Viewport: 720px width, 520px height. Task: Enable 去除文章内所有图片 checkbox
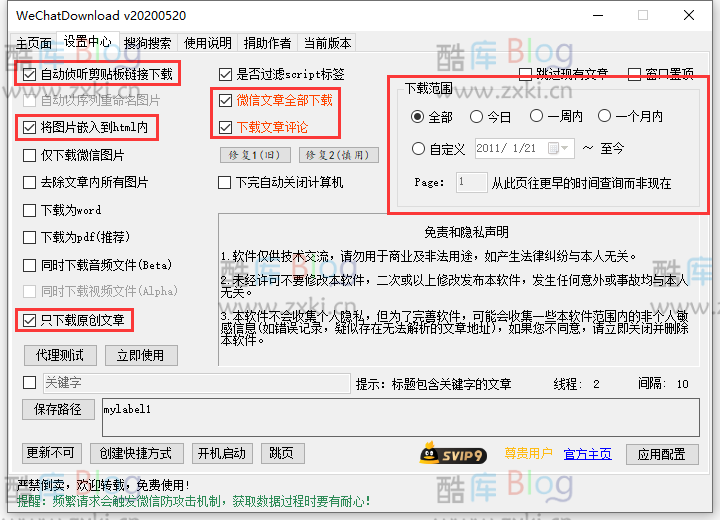[x=29, y=182]
